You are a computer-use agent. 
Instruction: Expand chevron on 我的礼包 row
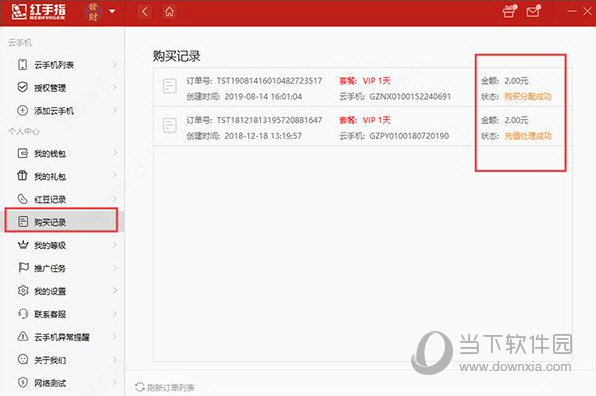115,176
